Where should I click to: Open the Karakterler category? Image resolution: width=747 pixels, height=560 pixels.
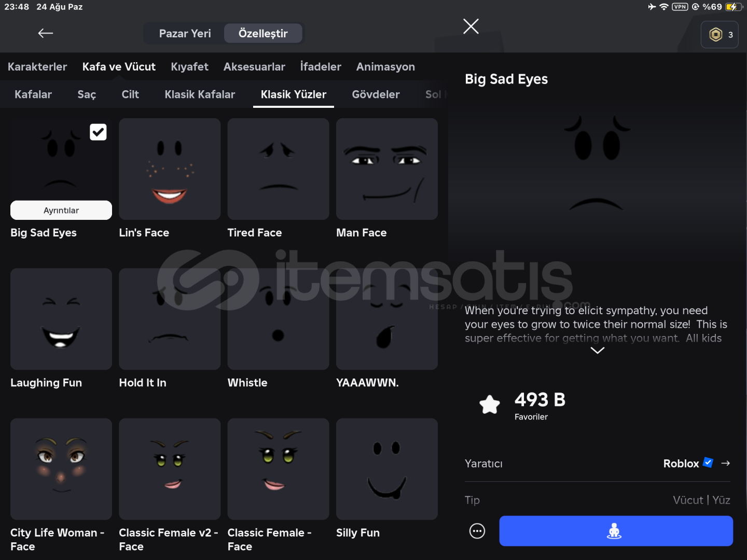(37, 67)
